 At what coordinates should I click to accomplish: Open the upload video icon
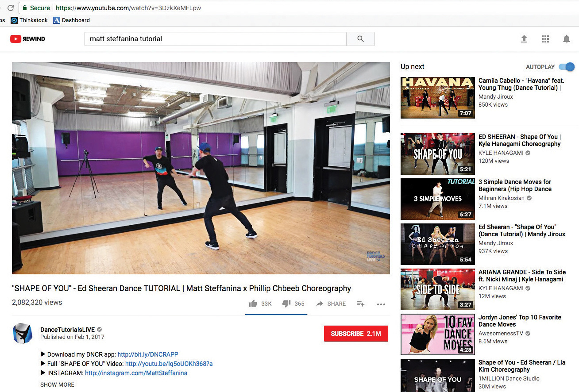pyautogui.click(x=524, y=39)
